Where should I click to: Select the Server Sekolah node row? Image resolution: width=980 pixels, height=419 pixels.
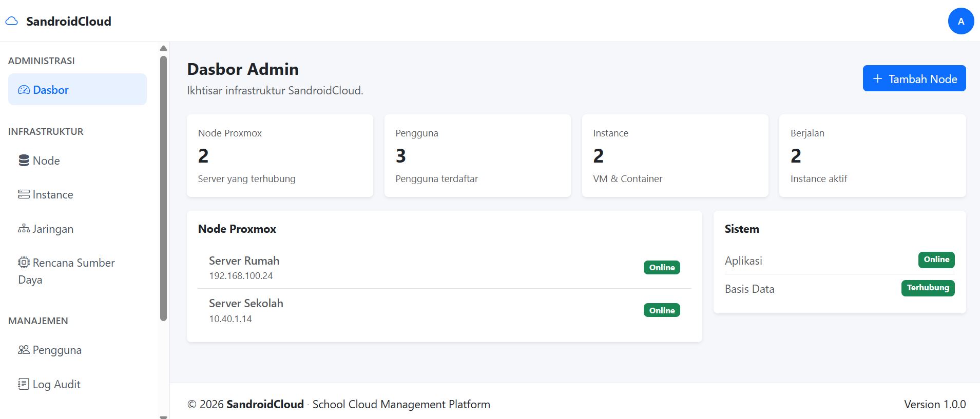[445, 310]
